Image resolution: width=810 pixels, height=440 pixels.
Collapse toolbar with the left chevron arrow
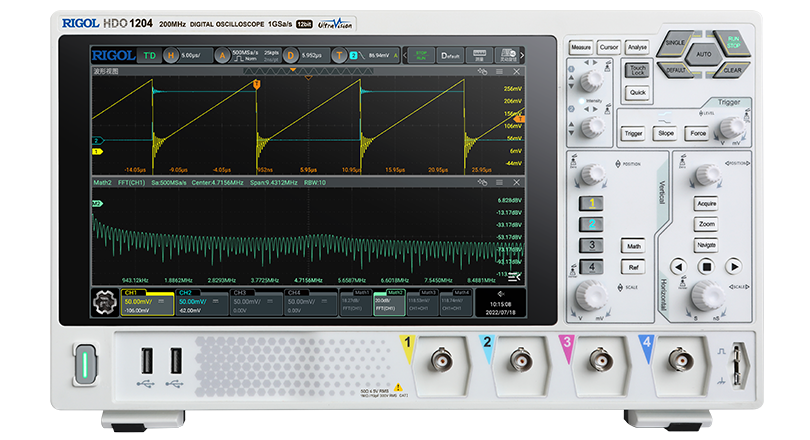pos(405,55)
